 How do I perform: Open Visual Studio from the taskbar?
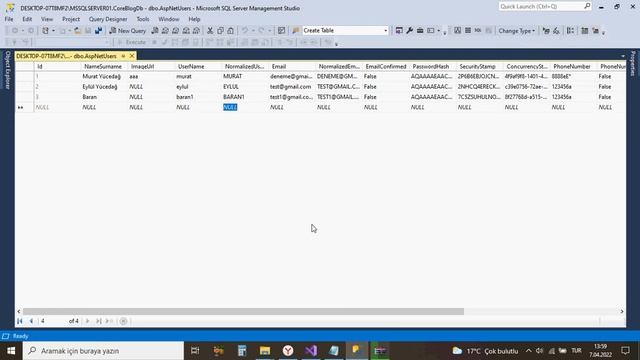[311, 351]
